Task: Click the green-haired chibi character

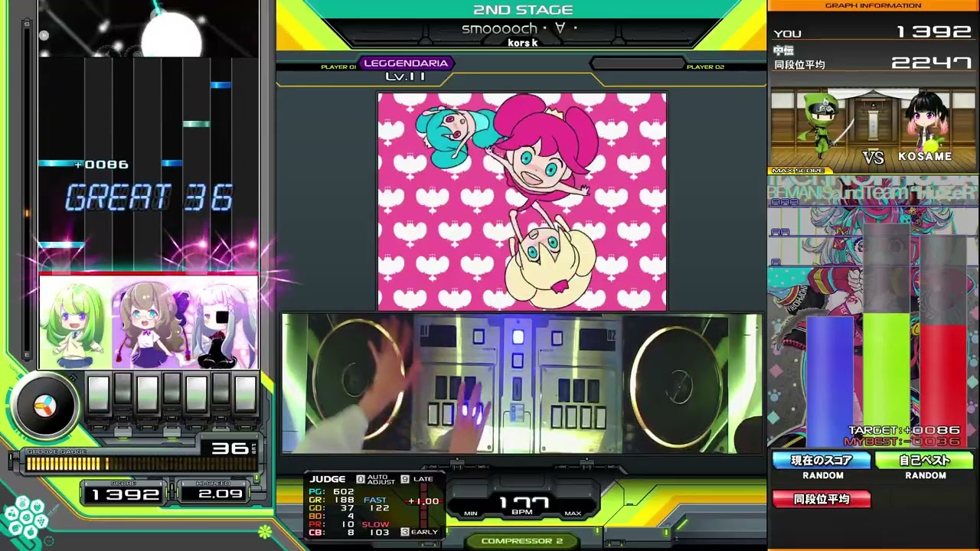Action: click(75, 324)
